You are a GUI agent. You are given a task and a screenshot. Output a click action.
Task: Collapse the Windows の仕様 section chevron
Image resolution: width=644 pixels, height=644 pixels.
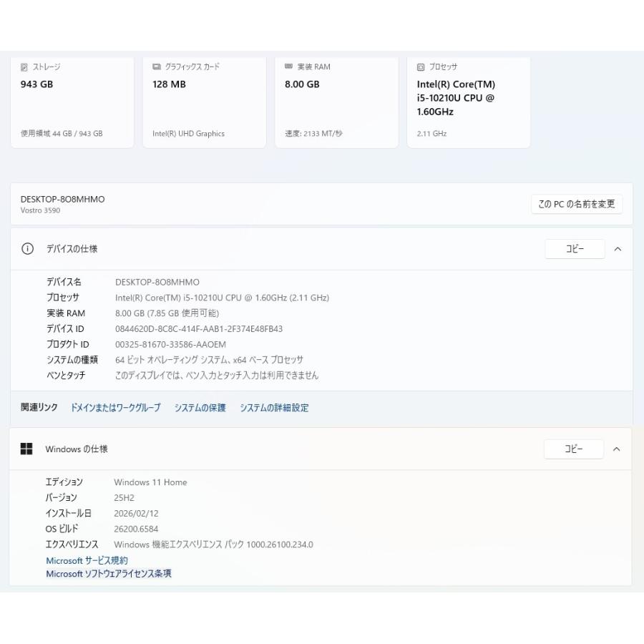click(618, 449)
